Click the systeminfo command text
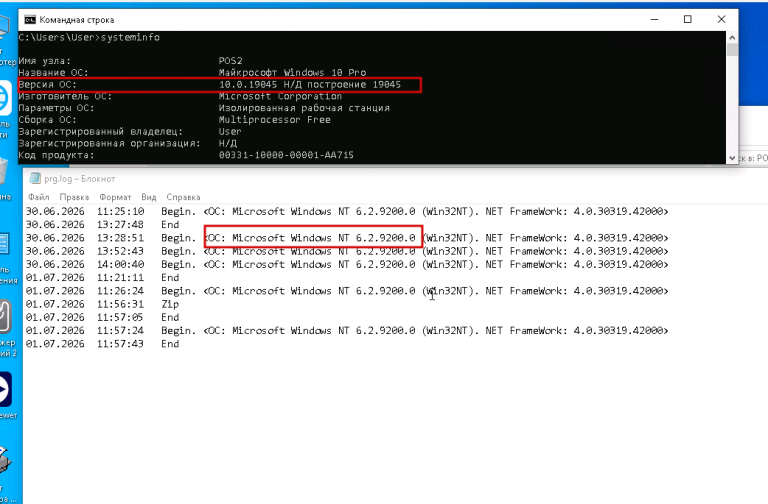 pyautogui.click(x=130, y=37)
